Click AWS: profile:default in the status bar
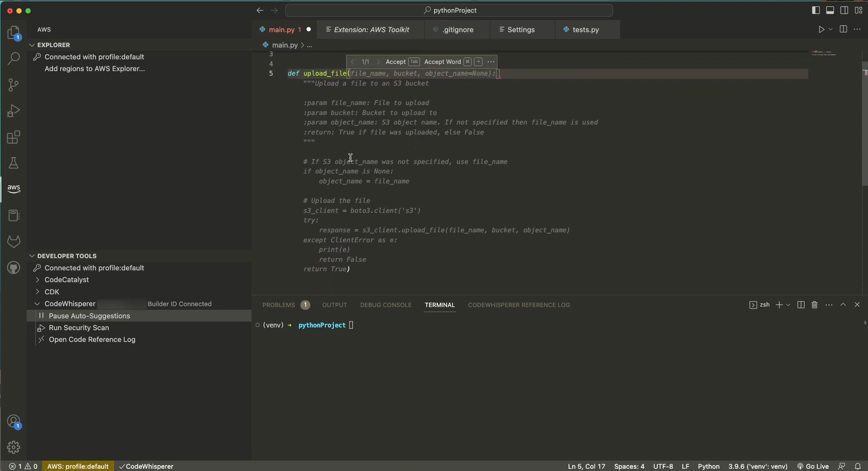 [78, 466]
